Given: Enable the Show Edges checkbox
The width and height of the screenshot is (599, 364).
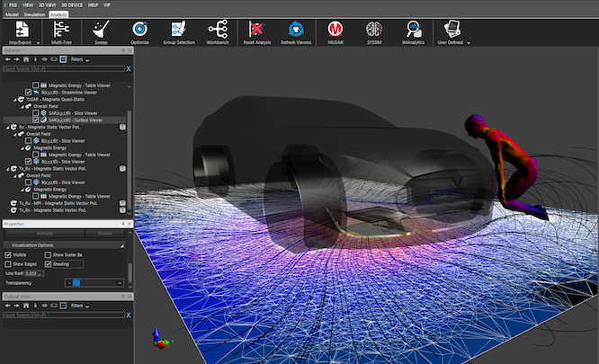Looking at the screenshot, I should [x=9, y=263].
